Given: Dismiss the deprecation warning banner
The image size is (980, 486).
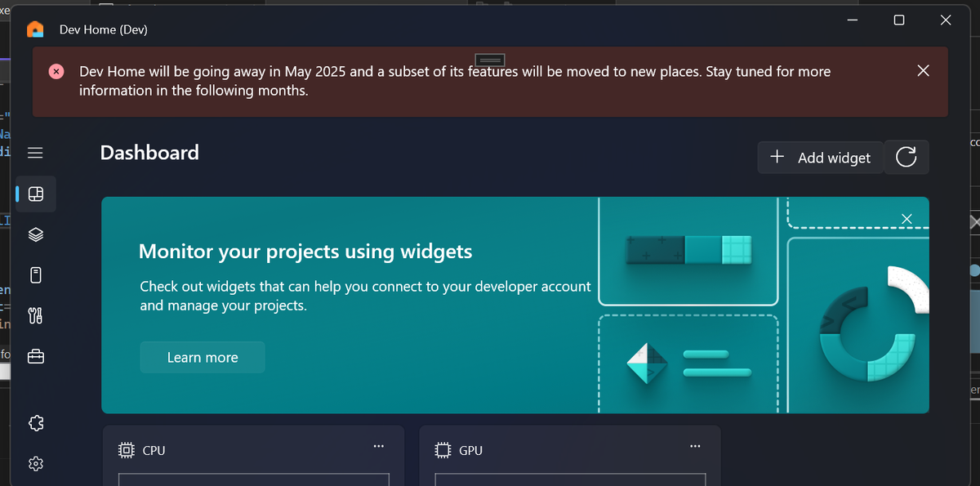Looking at the screenshot, I should pos(923,70).
